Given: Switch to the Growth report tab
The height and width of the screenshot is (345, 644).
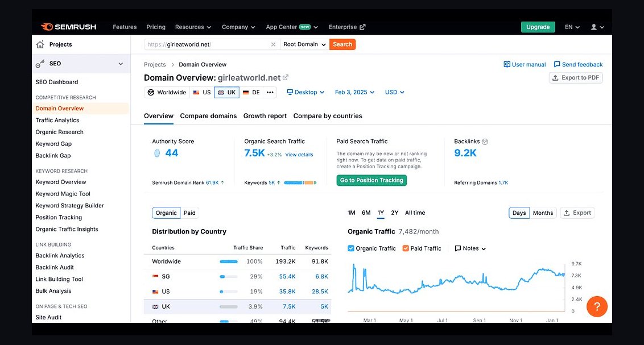Looking at the screenshot, I should 265,116.
